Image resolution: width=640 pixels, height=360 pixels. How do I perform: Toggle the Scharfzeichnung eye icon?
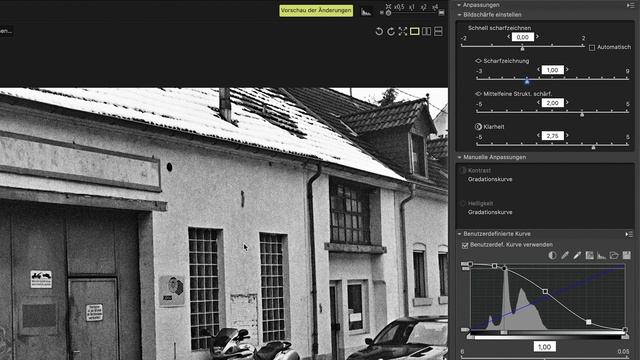coord(478,61)
